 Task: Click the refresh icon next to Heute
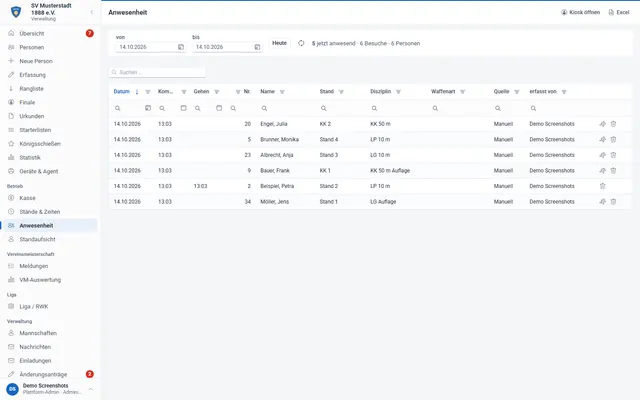(x=301, y=43)
